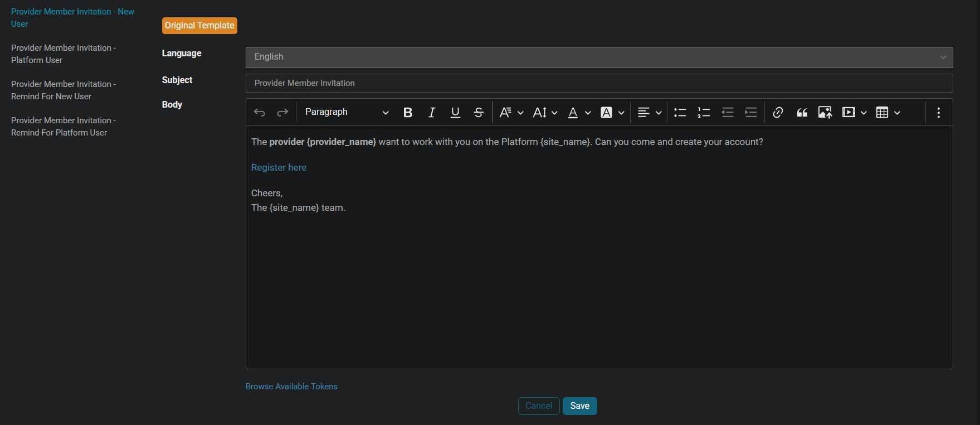This screenshot has width=980, height=425.
Task: Toggle underline formatting
Action: coord(455,113)
